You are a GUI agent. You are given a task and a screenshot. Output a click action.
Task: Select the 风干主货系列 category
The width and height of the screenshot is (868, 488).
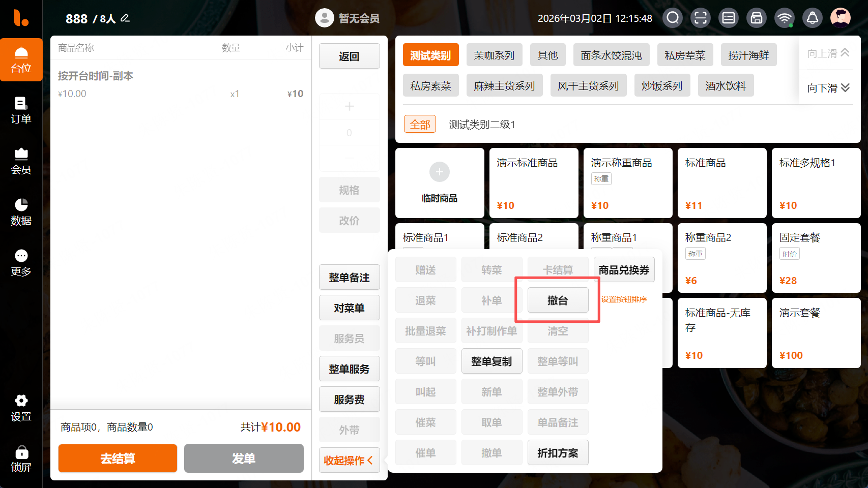(588, 85)
